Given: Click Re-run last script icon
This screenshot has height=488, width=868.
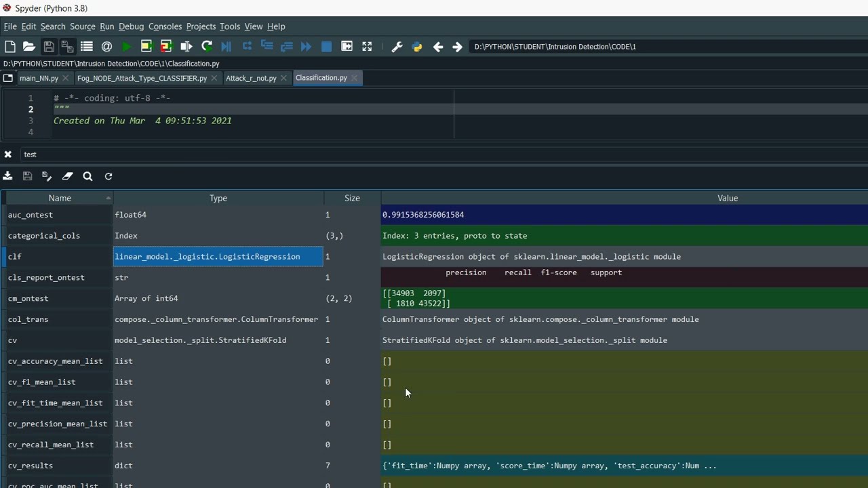Looking at the screenshot, I should 207,47.
